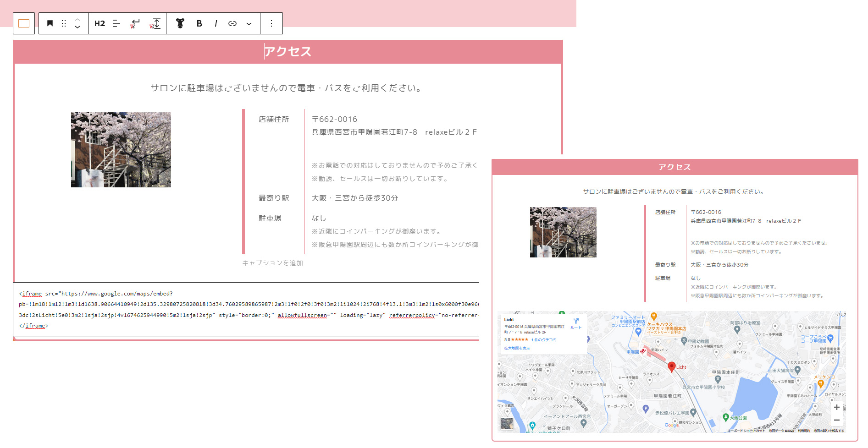The height and width of the screenshot is (448, 868).
Task: Select the parent block outline button
Action: click(24, 23)
